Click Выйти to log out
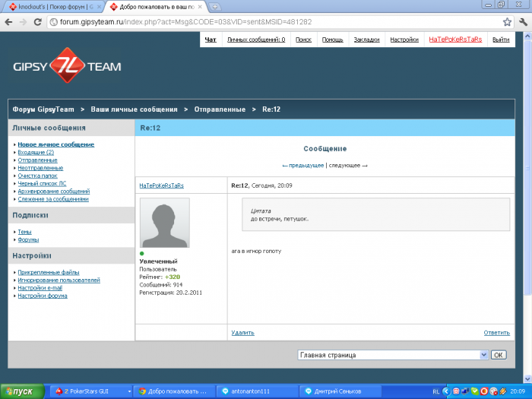The height and width of the screenshot is (399, 532). pyautogui.click(x=501, y=40)
